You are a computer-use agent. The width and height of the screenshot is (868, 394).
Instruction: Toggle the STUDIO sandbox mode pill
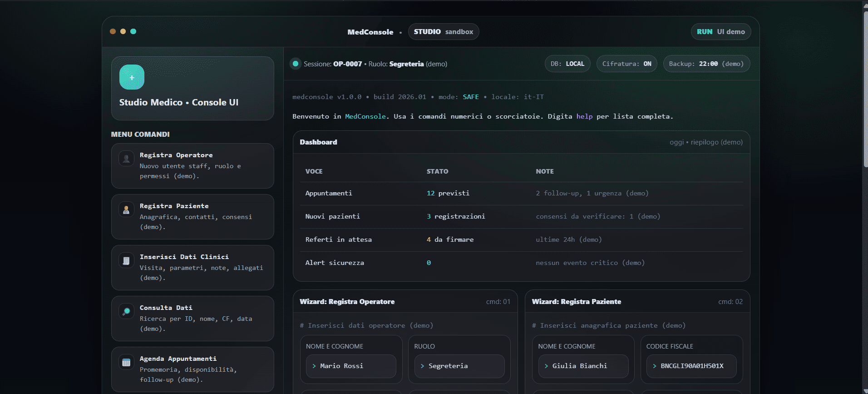coord(443,32)
